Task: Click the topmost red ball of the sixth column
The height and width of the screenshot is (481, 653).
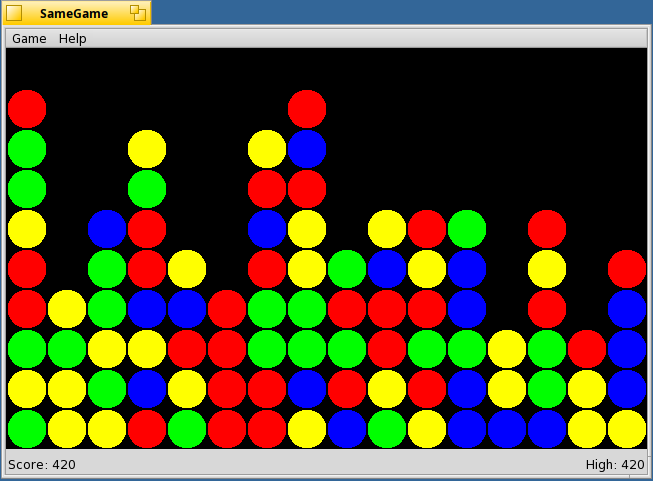Action: [x=227, y=309]
